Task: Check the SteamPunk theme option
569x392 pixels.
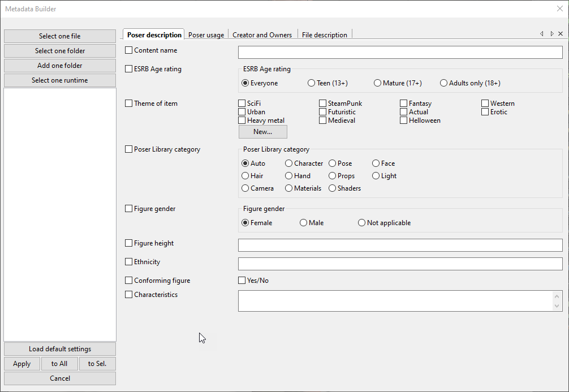Action: (x=322, y=104)
